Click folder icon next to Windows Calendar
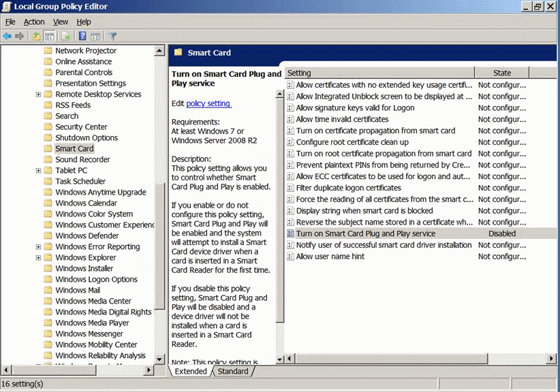 [x=48, y=203]
